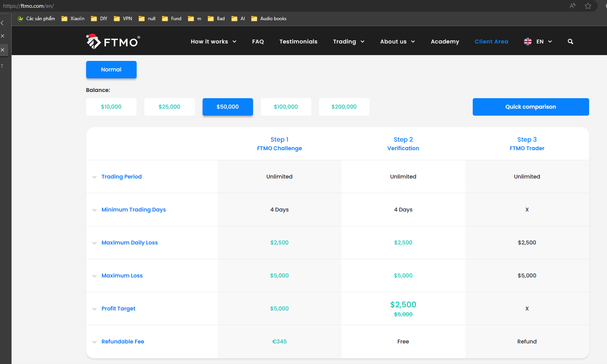The height and width of the screenshot is (364, 607).
Task: Choose the $10,000 balance option
Action: (x=111, y=107)
